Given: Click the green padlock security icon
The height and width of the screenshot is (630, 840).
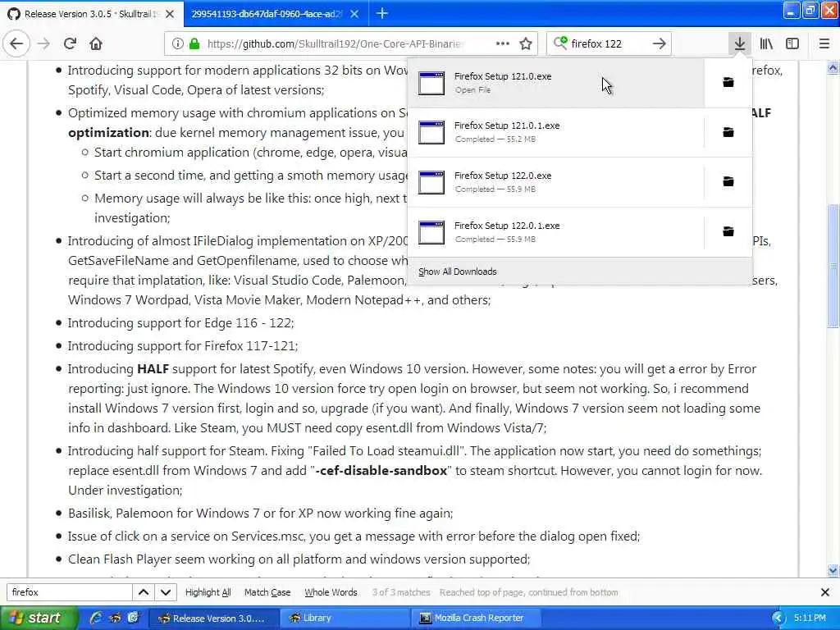Looking at the screenshot, I should [x=194, y=43].
